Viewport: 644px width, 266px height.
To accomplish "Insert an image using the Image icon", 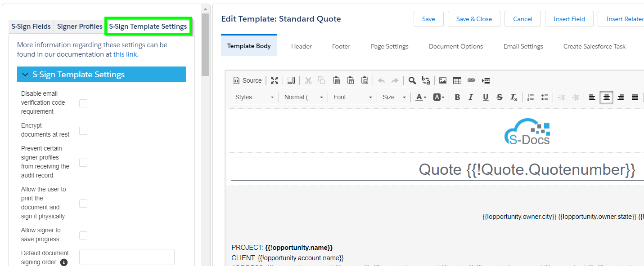I will click(x=443, y=80).
